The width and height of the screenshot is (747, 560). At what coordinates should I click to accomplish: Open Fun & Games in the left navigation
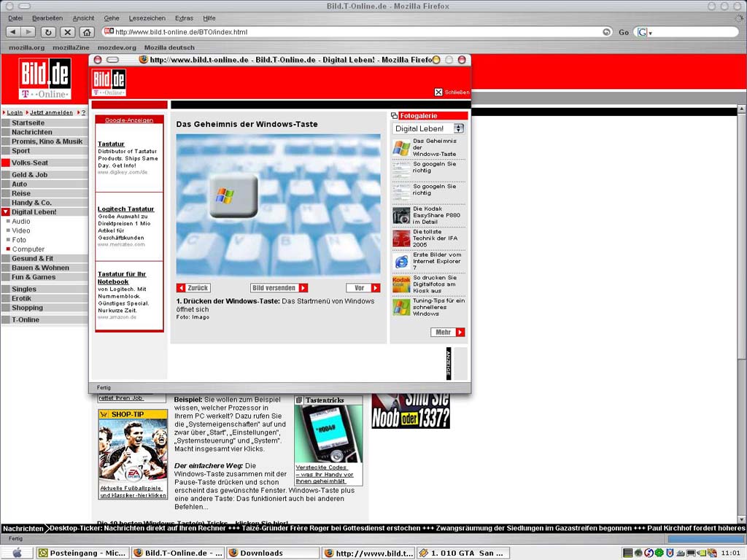pos(34,277)
